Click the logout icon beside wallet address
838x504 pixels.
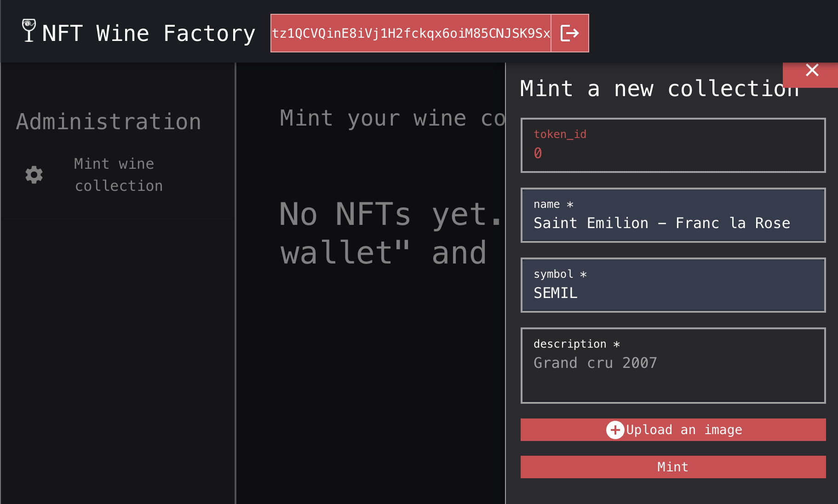[569, 33]
